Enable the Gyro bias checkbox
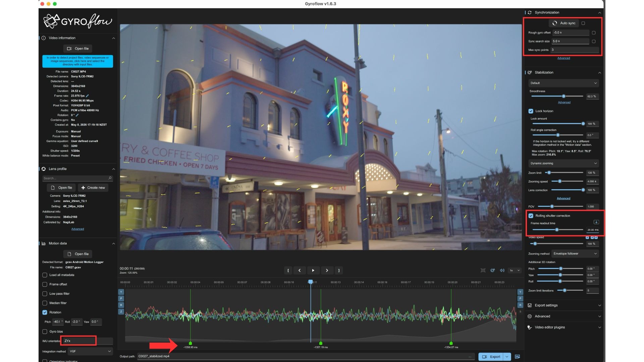 click(45, 331)
